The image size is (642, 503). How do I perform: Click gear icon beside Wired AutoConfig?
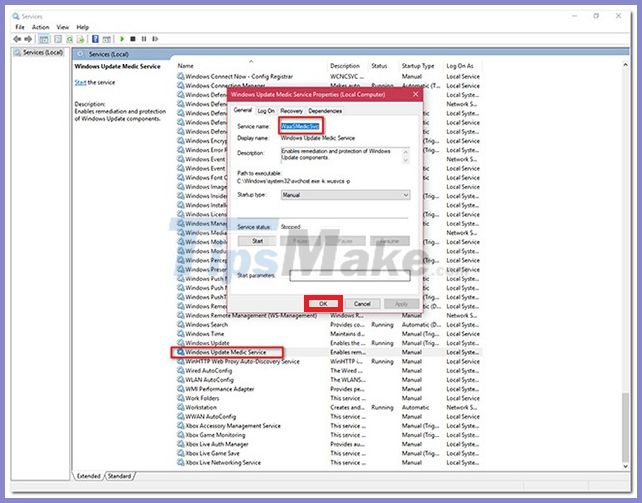pyautogui.click(x=181, y=370)
